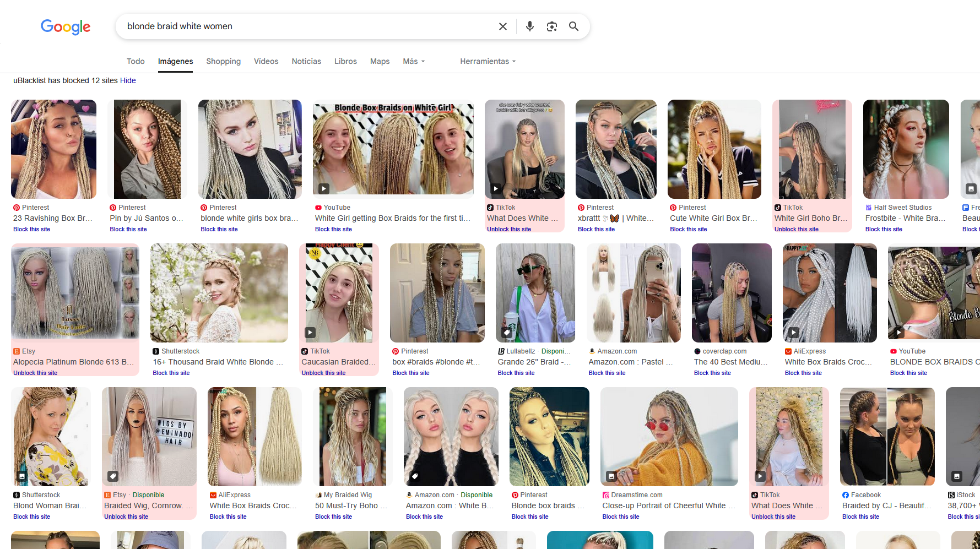
Task: Open 'Braided by CJ - Beautif...' Facebook title
Action: pyautogui.click(x=887, y=505)
